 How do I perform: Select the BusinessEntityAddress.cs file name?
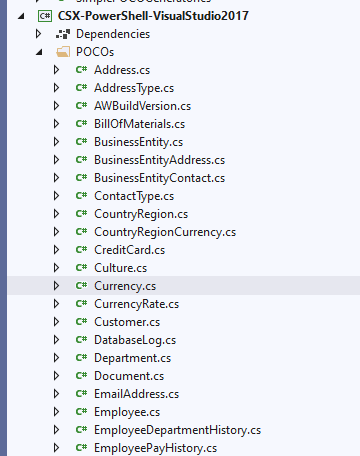160,160
